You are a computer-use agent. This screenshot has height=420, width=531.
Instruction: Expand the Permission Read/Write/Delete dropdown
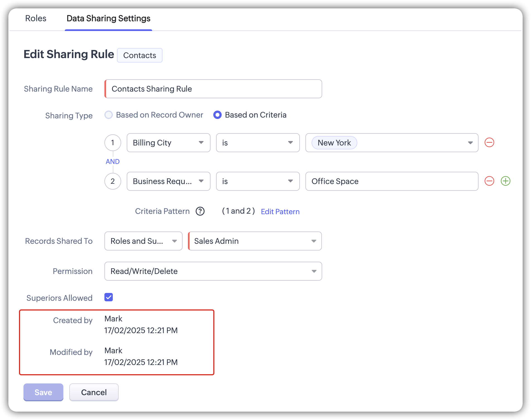click(213, 271)
